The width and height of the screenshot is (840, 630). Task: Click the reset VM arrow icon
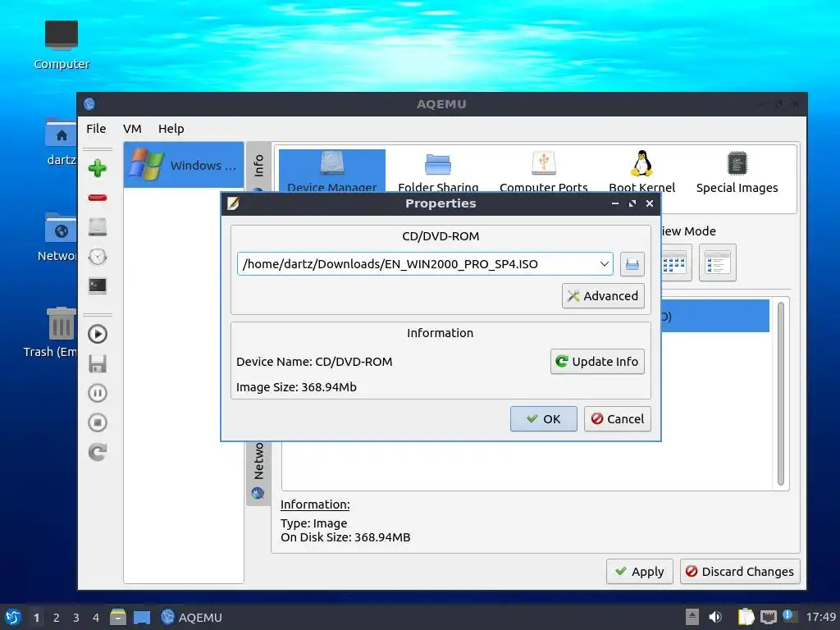[98, 452]
